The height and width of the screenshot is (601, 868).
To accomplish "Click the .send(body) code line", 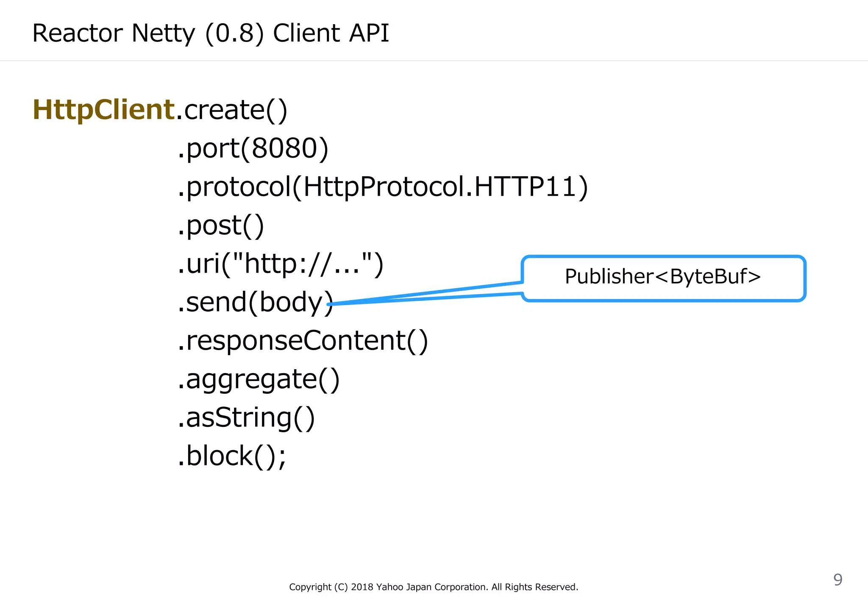I will (255, 303).
